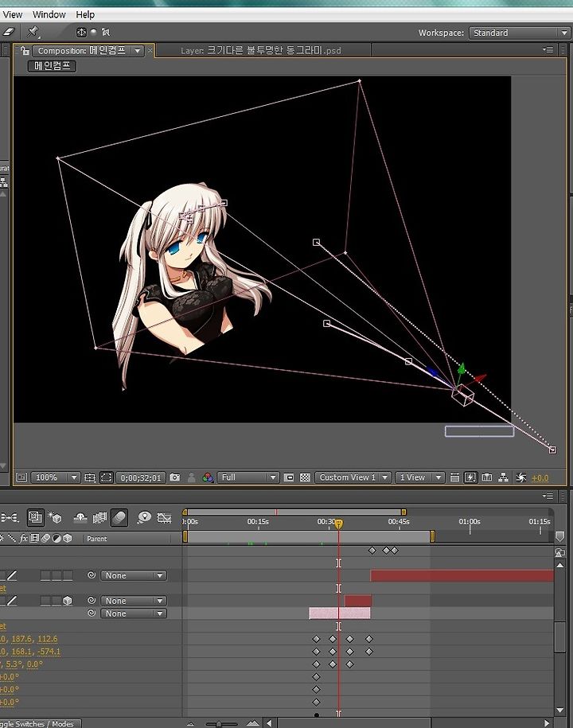
Task: Select the Puppet Pin tool
Action: 33,32
